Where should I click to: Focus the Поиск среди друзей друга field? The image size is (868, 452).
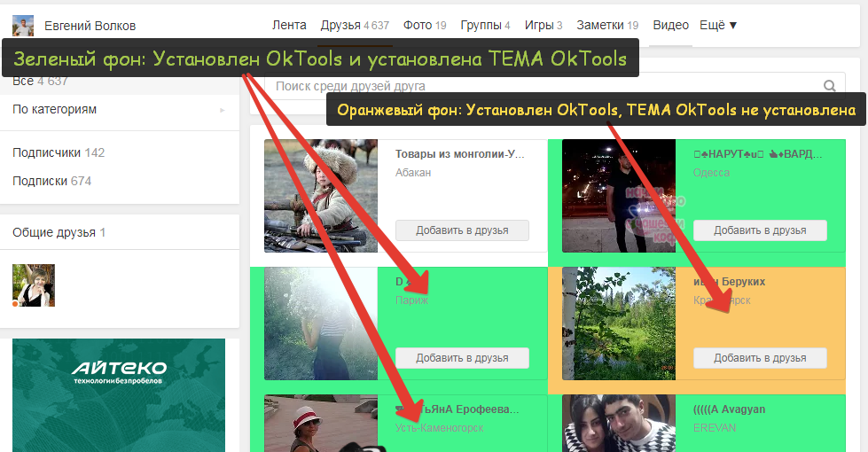tap(555, 86)
